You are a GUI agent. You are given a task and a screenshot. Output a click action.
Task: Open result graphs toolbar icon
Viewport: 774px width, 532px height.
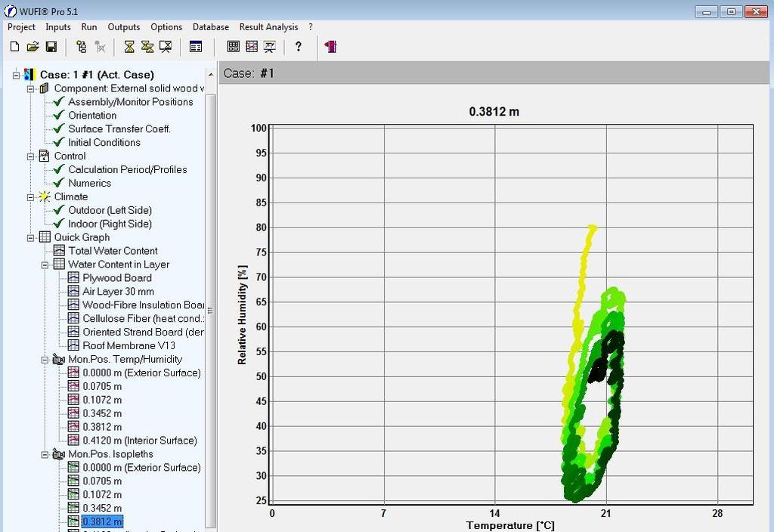click(x=252, y=46)
